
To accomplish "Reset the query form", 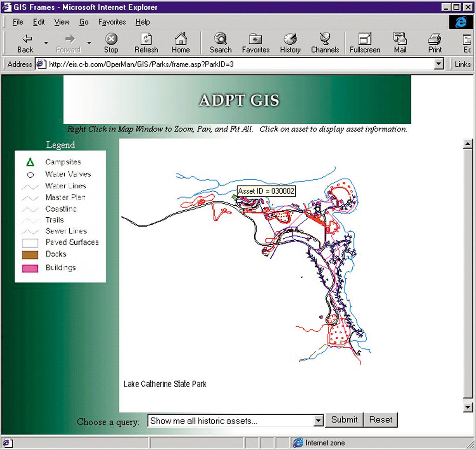I will pyautogui.click(x=381, y=420).
